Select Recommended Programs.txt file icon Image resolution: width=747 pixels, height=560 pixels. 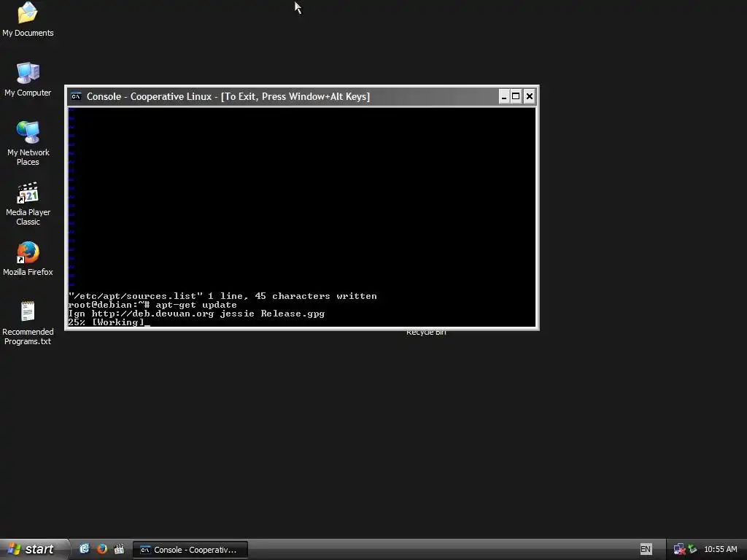[x=28, y=323]
